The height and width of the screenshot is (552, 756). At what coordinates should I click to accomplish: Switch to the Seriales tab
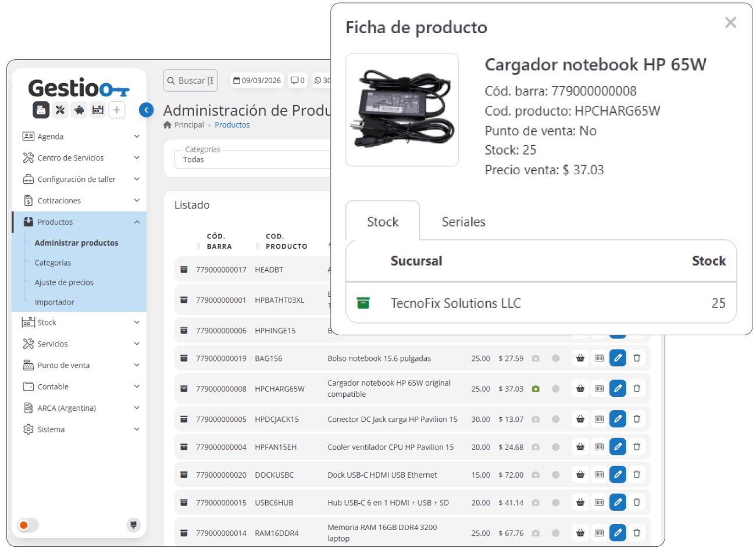coord(463,222)
